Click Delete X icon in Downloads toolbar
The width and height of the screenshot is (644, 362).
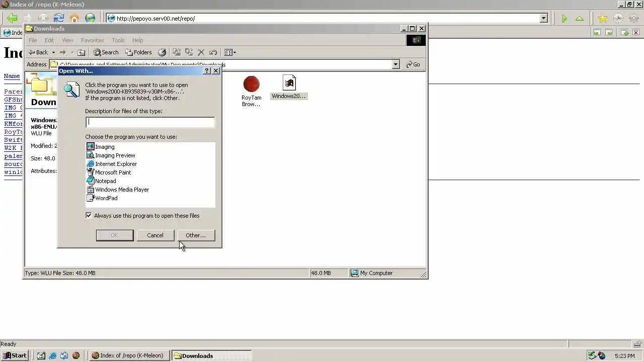click(201, 52)
